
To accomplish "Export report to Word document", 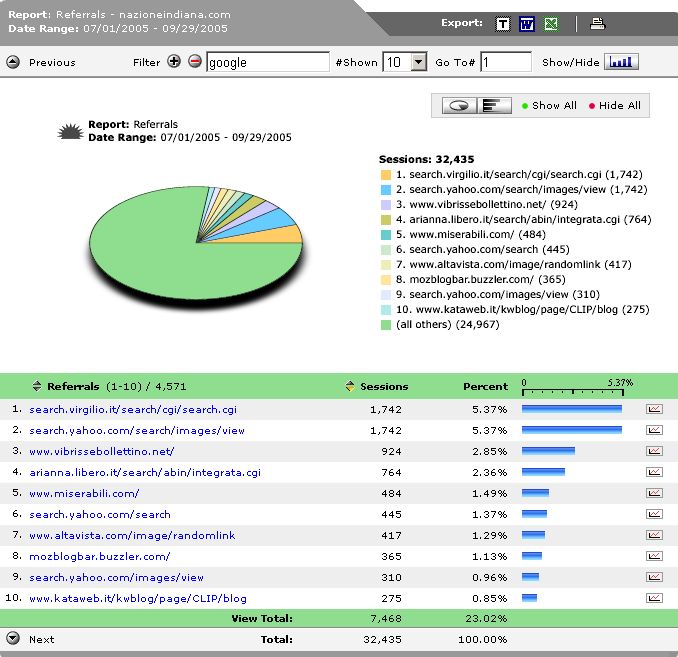I will [527, 24].
